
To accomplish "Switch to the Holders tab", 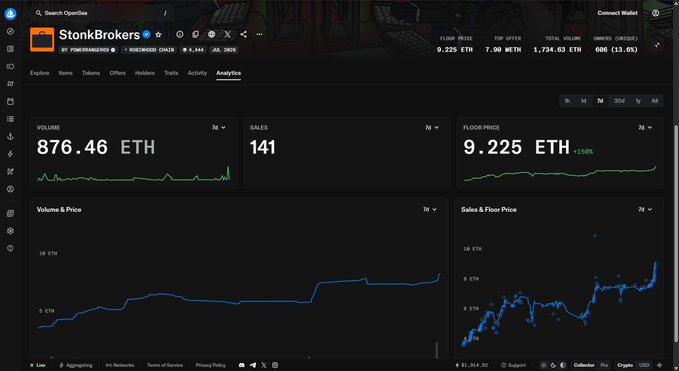I will (145, 73).
